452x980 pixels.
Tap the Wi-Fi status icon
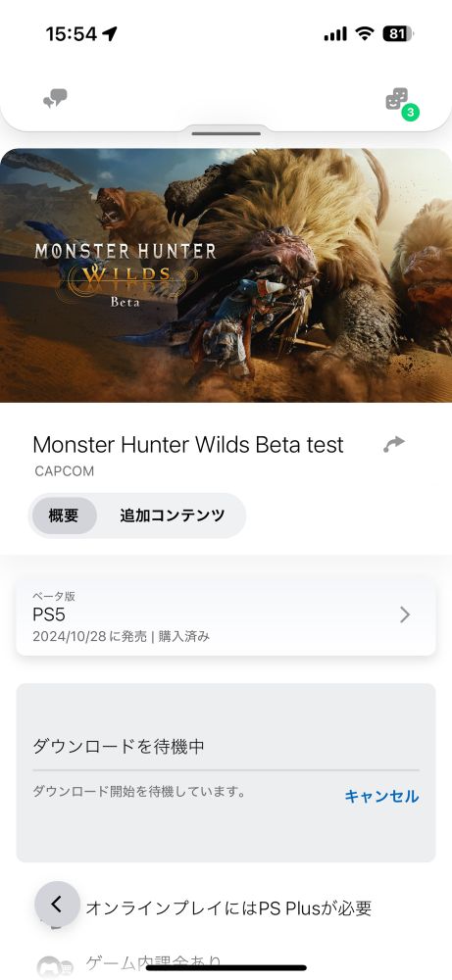pyautogui.click(x=364, y=33)
